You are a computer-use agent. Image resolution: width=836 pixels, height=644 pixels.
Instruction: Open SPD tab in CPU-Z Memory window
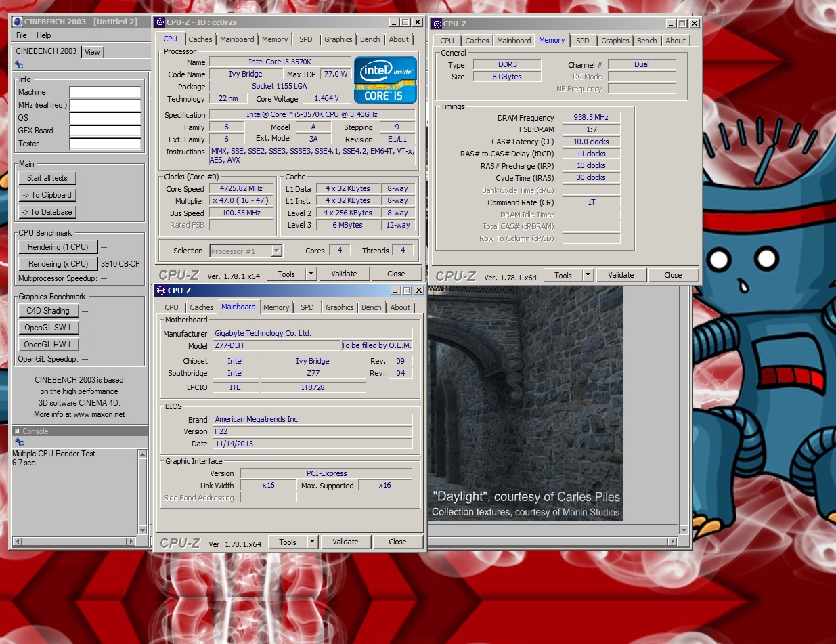tap(582, 41)
